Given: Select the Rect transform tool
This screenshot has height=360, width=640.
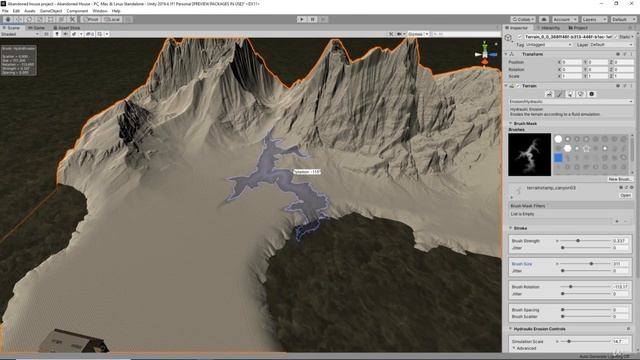Looking at the screenshot, I should coord(51,19).
